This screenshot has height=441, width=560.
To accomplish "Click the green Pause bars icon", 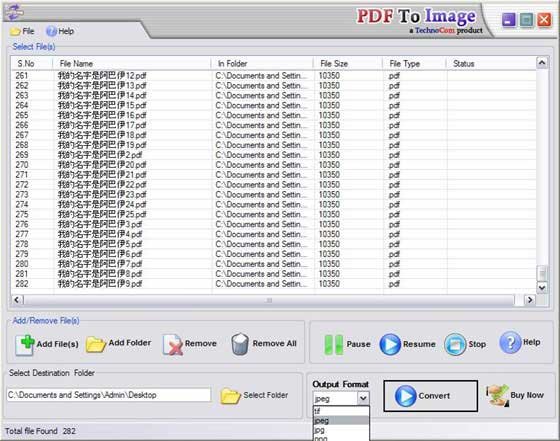I will click(333, 345).
